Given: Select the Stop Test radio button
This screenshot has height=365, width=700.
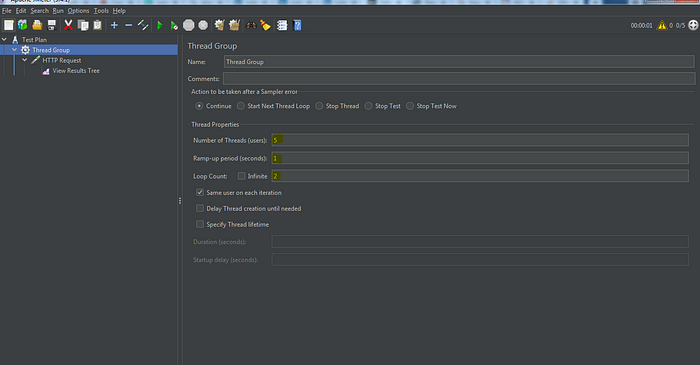Looking at the screenshot, I should pos(368,106).
